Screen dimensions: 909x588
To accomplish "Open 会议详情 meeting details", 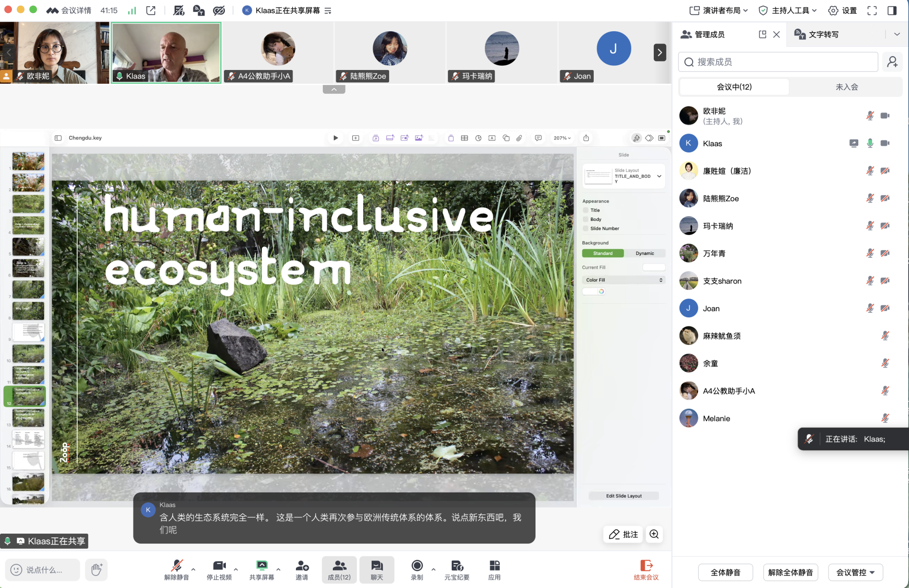I will click(69, 10).
